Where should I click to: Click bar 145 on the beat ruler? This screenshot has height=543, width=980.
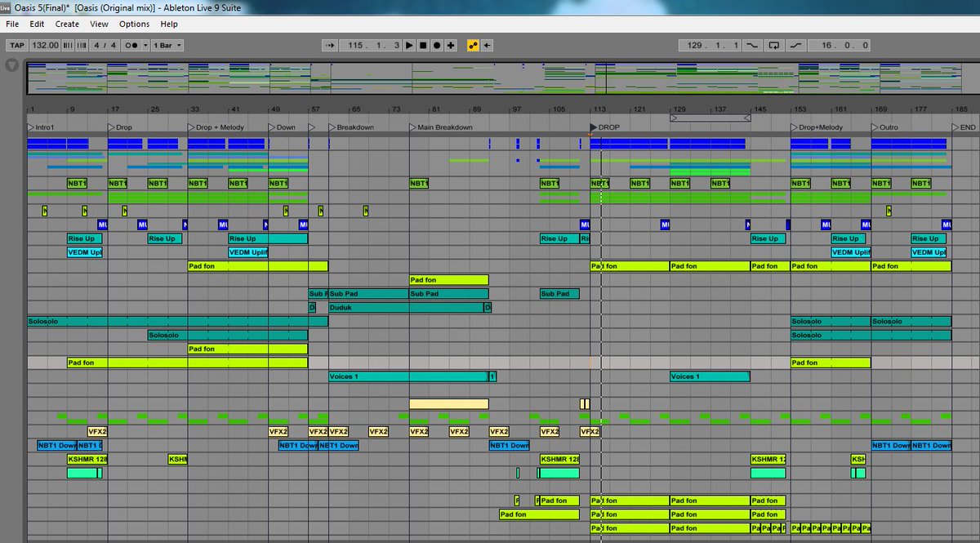(759, 109)
